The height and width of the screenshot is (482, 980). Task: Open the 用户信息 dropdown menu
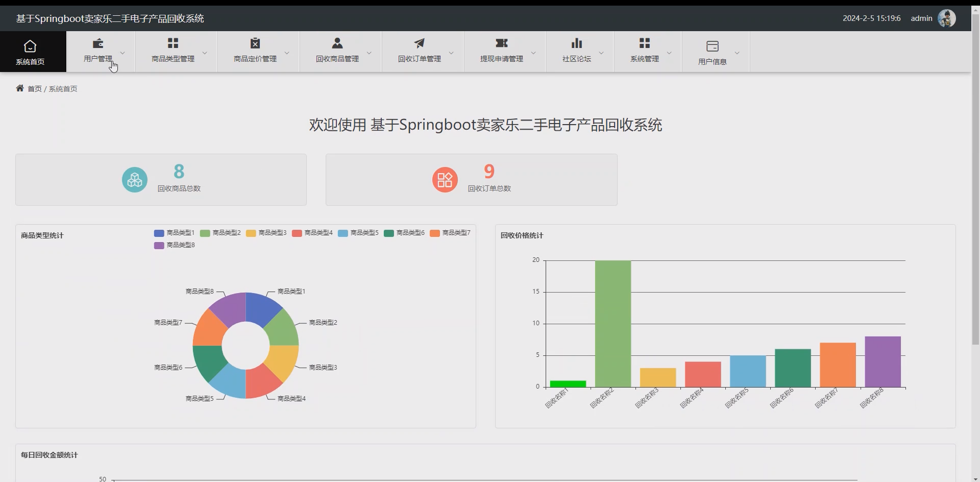737,52
